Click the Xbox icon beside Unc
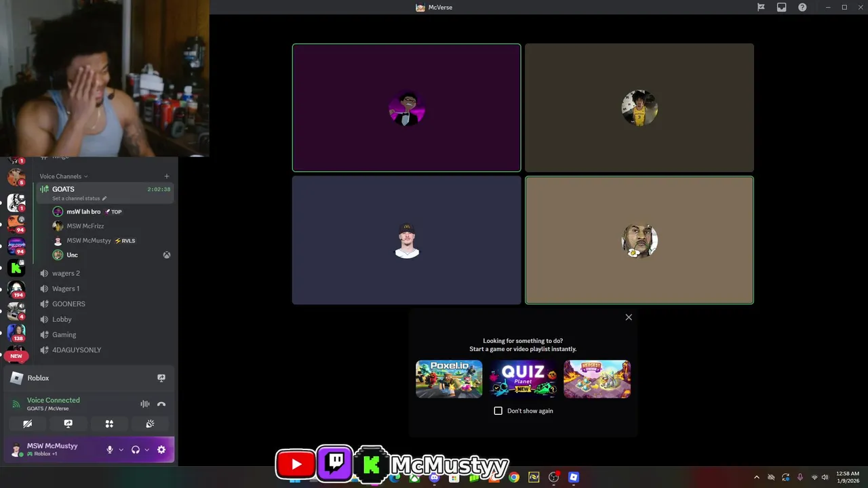868x488 pixels. tap(166, 255)
